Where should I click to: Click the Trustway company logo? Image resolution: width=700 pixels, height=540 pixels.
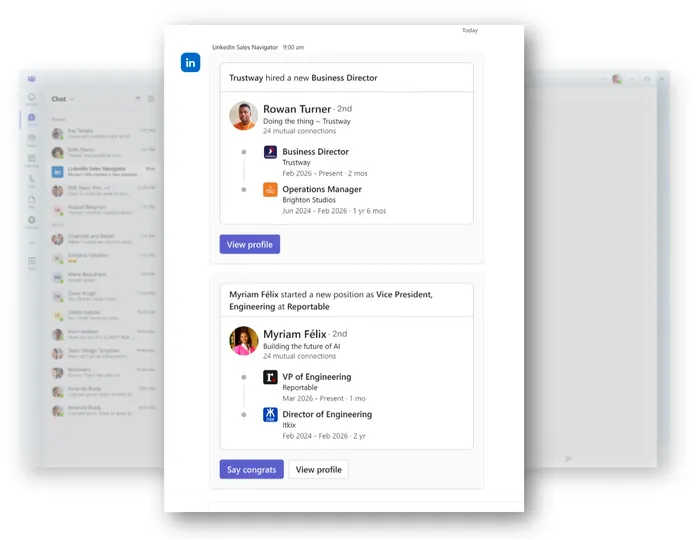point(270,152)
